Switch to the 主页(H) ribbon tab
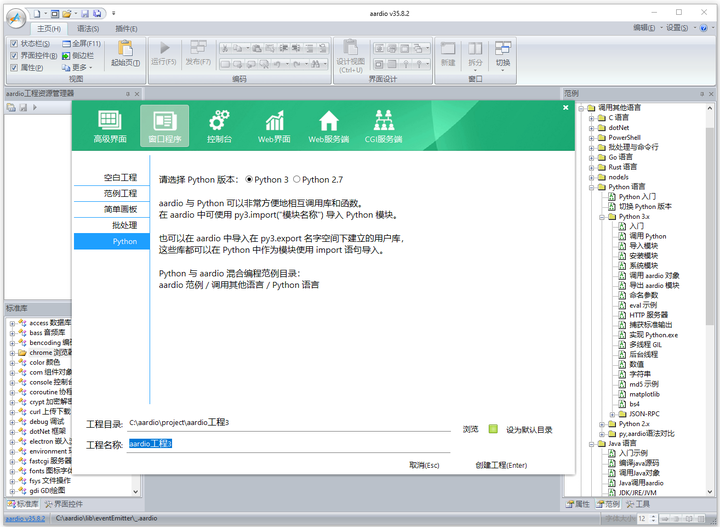The height and width of the screenshot is (527, 720). tap(49, 28)
